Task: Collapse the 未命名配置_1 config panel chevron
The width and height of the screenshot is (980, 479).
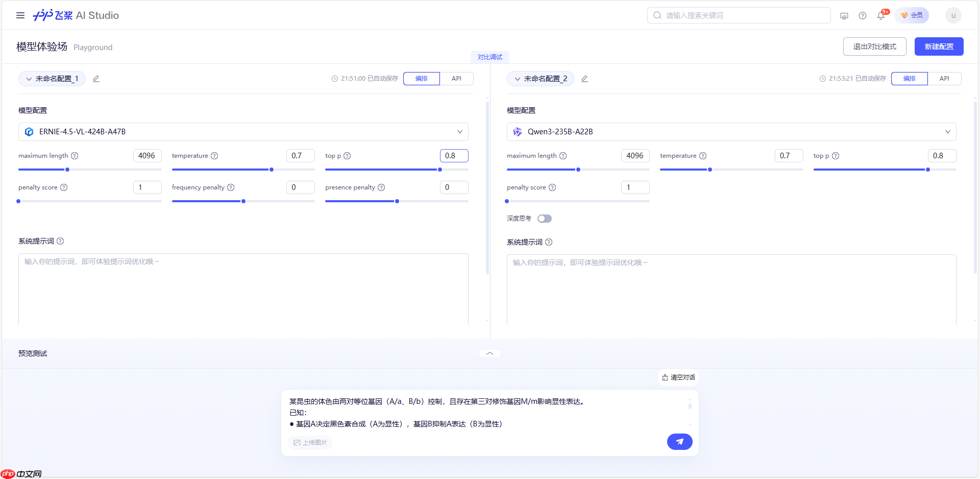Action: tap(29, 79)
